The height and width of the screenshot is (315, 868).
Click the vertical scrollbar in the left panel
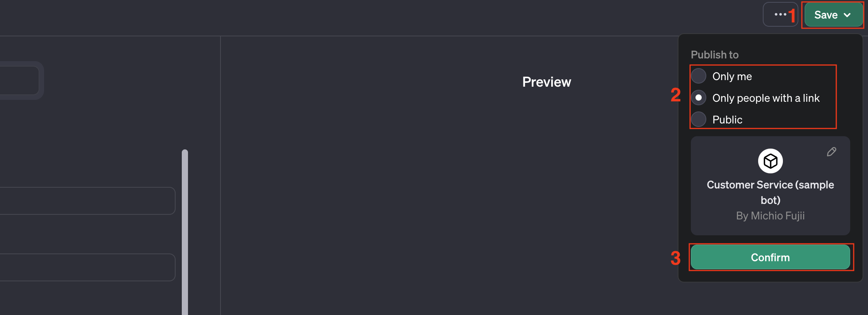(185, 232)
